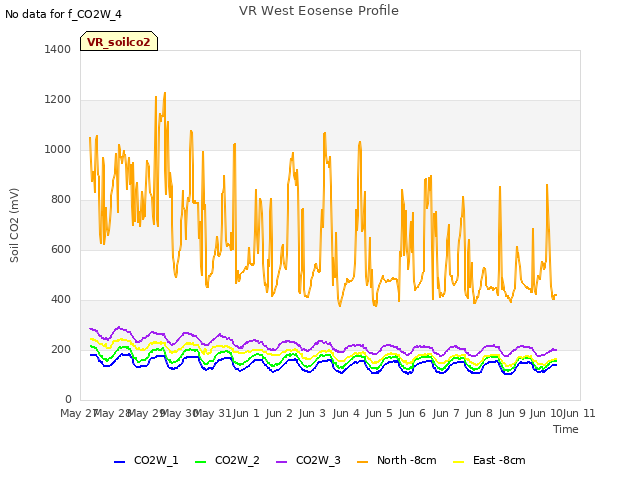Toggle the CO2W_1 legend entry
Viewport: 640px width, 480px height.
[x=146, y=460]
